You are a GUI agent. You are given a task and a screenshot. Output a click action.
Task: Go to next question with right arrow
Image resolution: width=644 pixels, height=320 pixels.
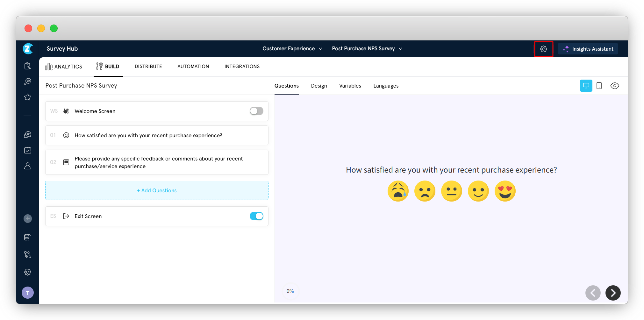coord(613,293)
